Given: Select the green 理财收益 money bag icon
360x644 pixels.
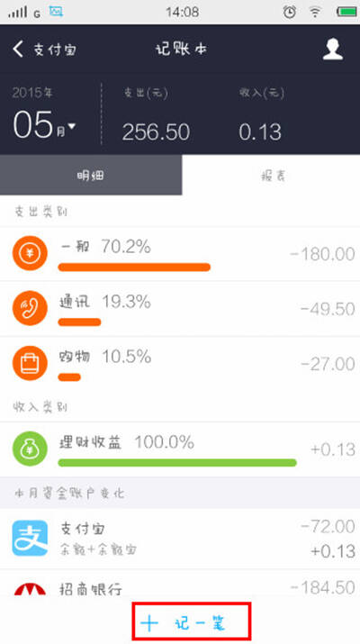Looking at the screenshot, I should click(x=30, y=449).
